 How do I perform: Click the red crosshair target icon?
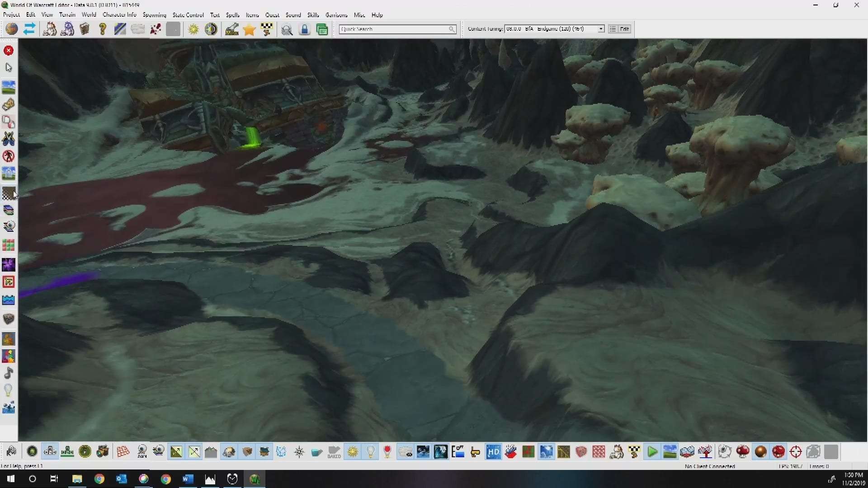[796, 451]
